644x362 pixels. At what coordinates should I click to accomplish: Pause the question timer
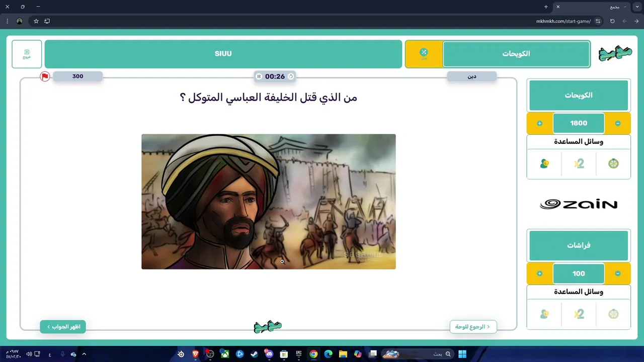click(259, 76)
